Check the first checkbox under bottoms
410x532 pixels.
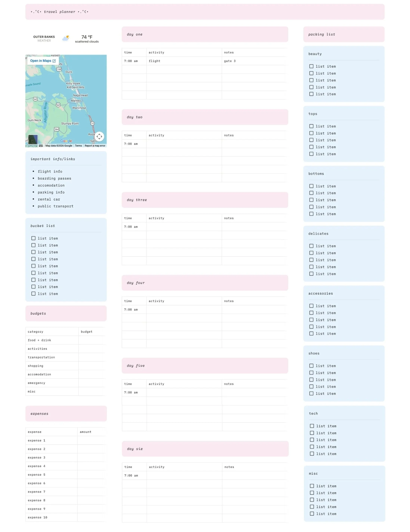pyautogui.click(x=311, y=186)
